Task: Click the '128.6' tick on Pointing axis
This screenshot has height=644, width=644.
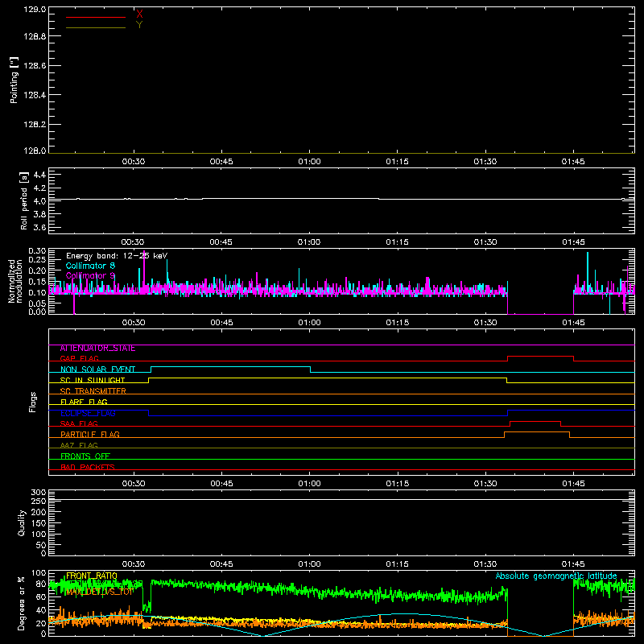Action: click(35, 66)
